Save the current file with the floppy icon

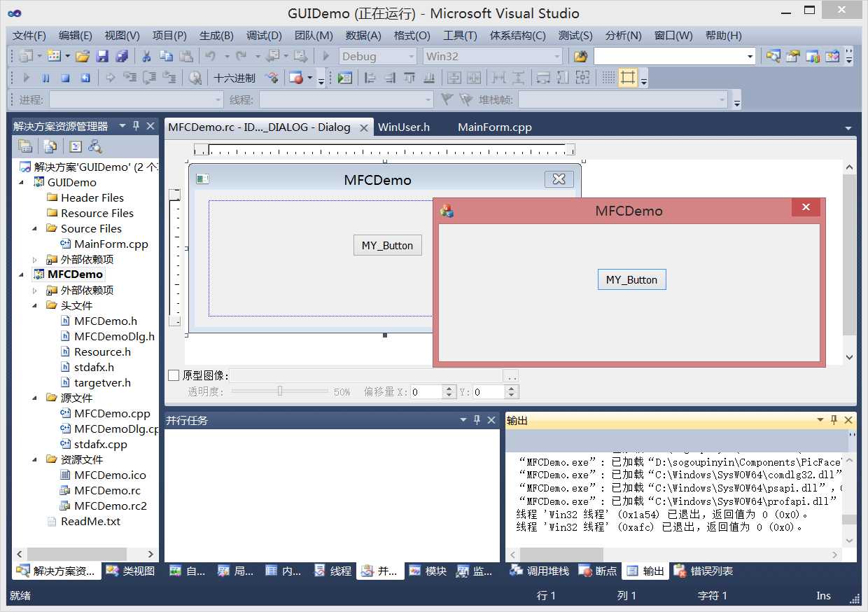point(102,57)
